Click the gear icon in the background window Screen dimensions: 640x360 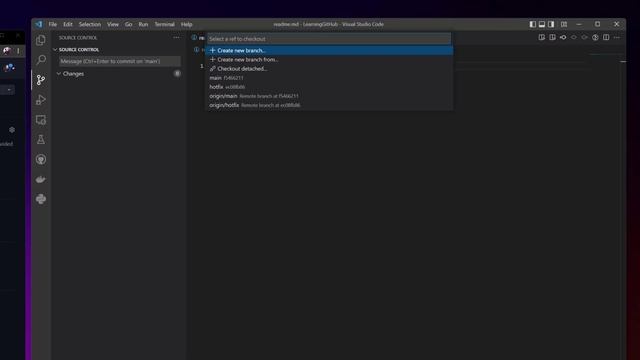coord(12,130)
